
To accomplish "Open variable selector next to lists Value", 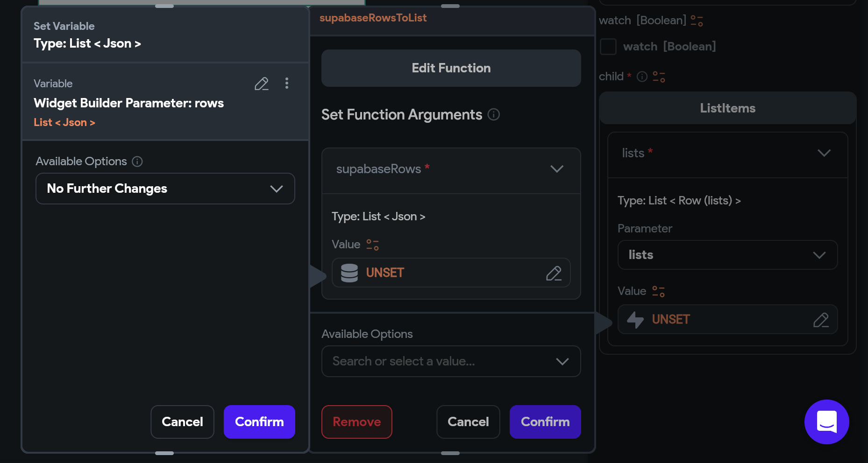I will pos(658,291).
